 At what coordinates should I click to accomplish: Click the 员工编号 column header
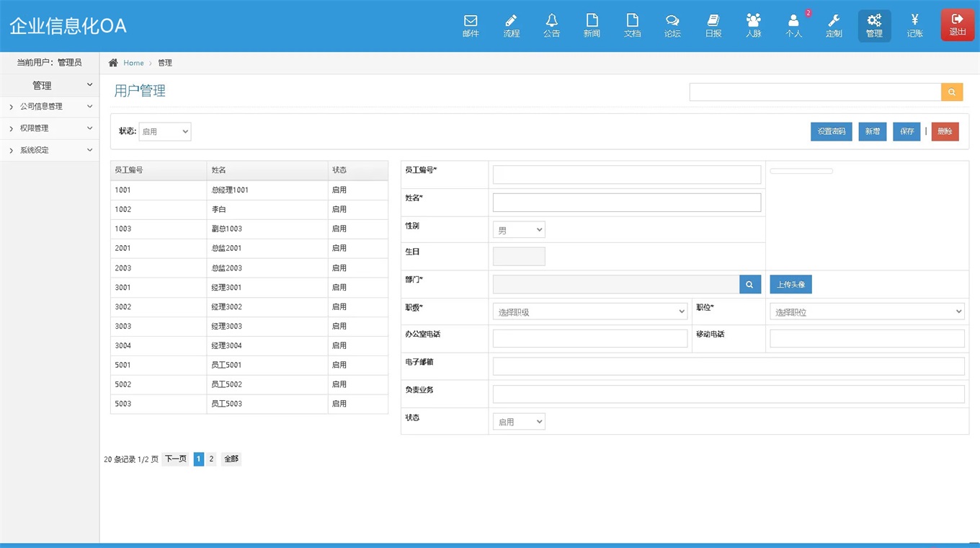point(159,170)
